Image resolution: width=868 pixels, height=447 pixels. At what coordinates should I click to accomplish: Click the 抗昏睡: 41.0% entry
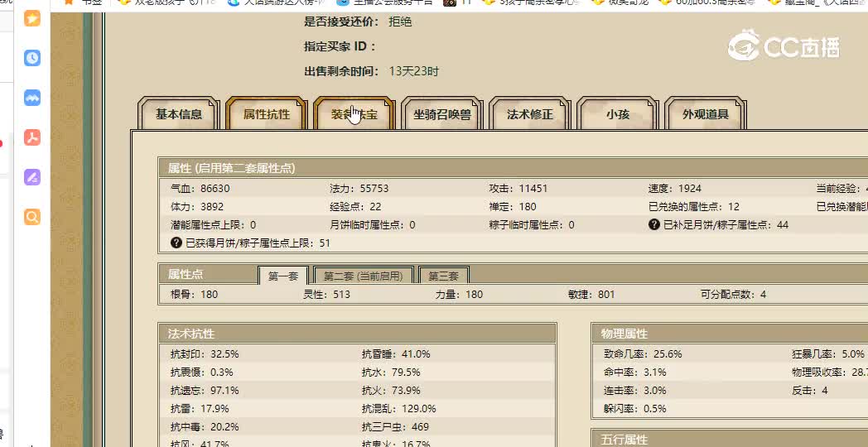(x=396, y=354)
